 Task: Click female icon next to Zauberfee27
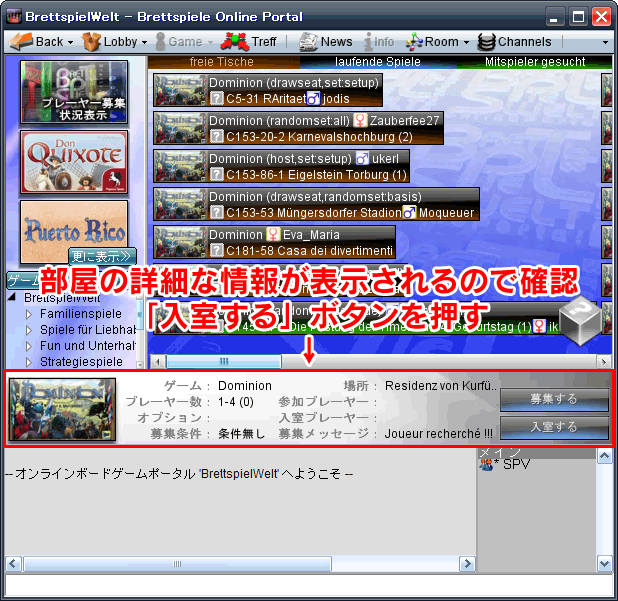coord(359,120)
